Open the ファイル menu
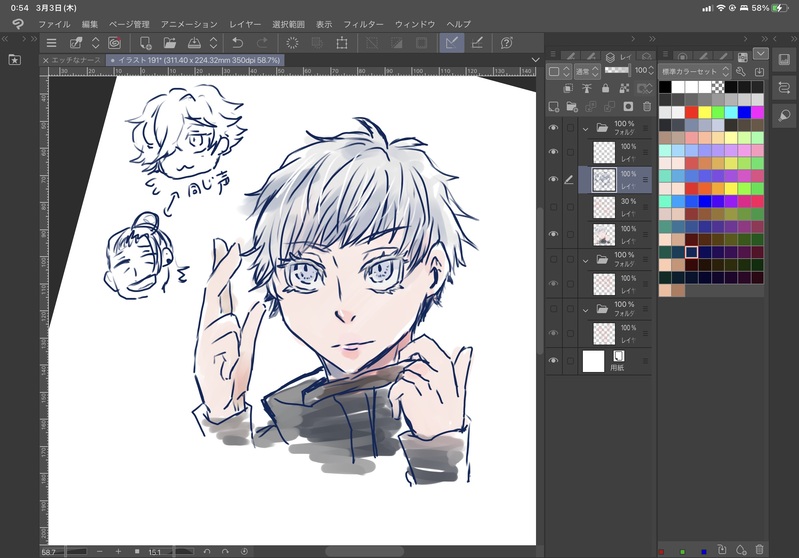Viewport: 799px width, 558px height. tap(54, 24)
